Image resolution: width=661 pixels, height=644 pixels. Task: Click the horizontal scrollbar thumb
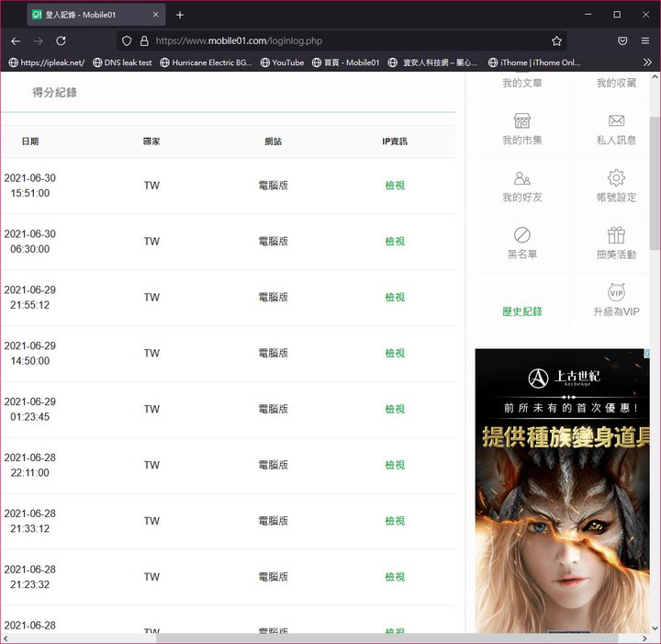click(x=387, y=638)
